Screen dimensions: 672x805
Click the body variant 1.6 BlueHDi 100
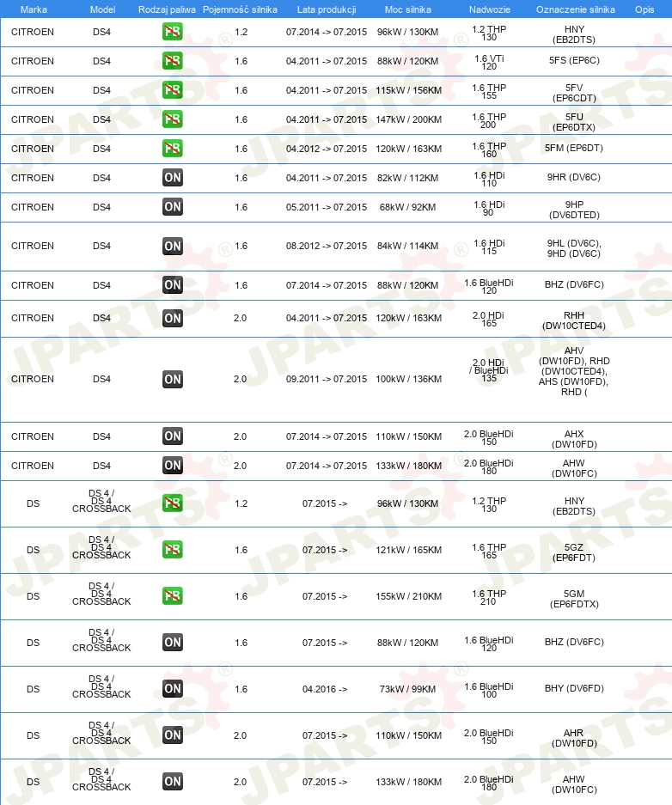tap(489, 691)
